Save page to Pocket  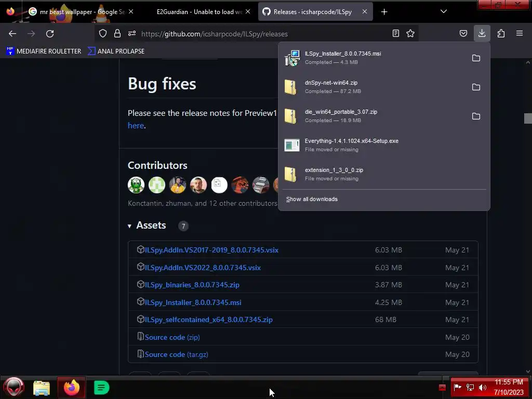[463, 33]
